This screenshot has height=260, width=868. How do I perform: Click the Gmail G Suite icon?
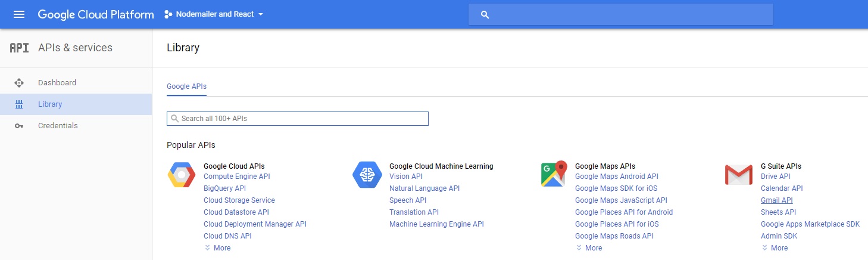(x=738, y=175)
